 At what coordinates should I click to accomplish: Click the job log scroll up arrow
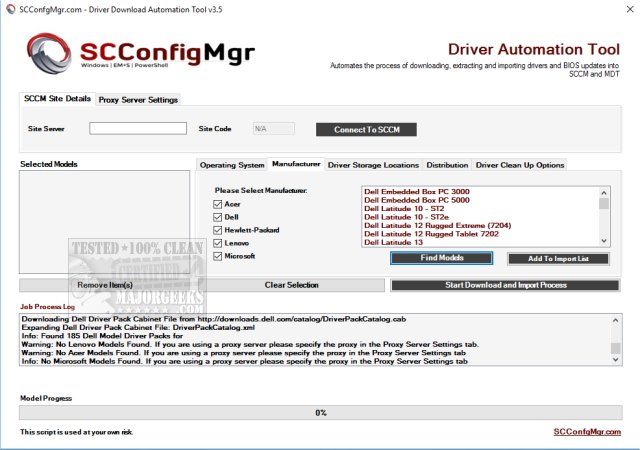point(616,321)
